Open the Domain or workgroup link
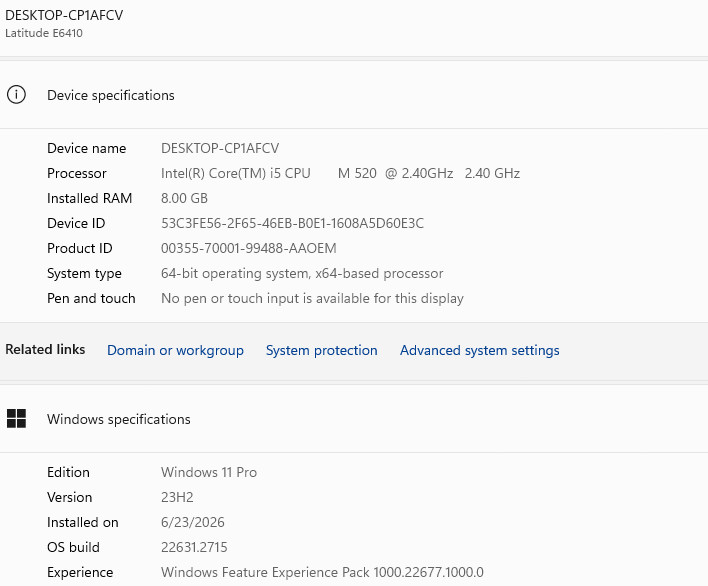The width and height of the screenshot is (708, 586). (175, 350)
